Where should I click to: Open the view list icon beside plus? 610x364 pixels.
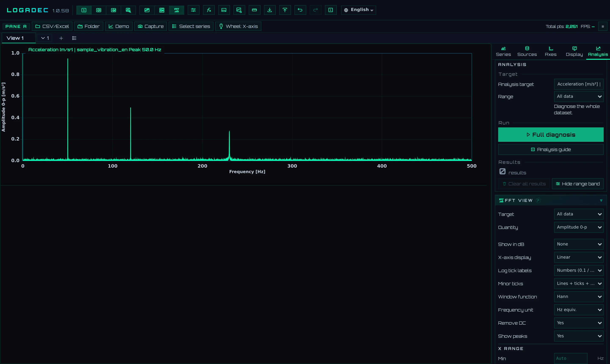pyautogui.click(x=74, y=38)
